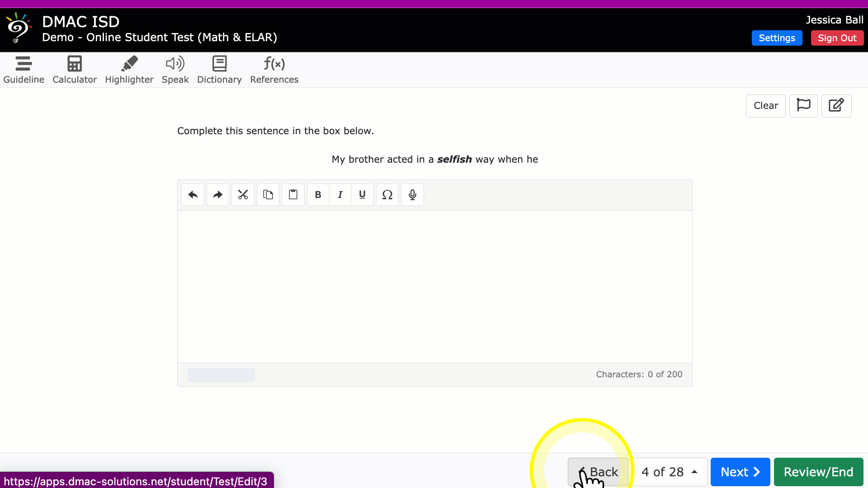Open the Guideline tool
Image resolution: width=868 pixels, height=488 pixels.
click(x=24, y=70)
